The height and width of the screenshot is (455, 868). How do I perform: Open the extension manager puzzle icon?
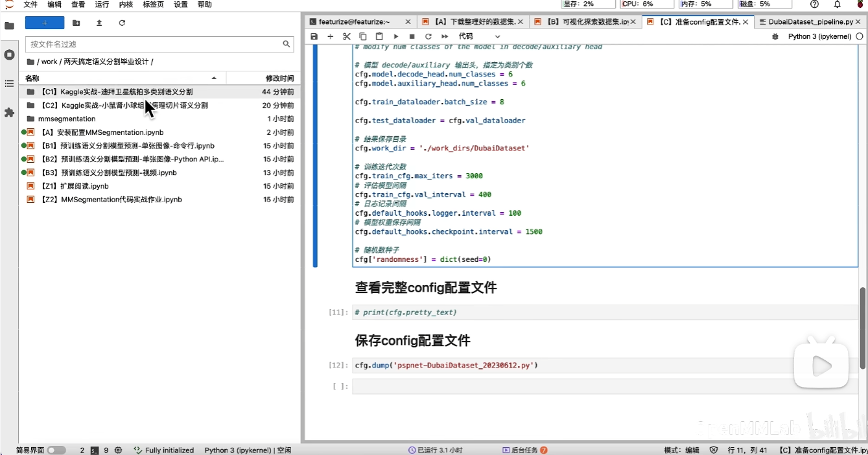[9, 112]
